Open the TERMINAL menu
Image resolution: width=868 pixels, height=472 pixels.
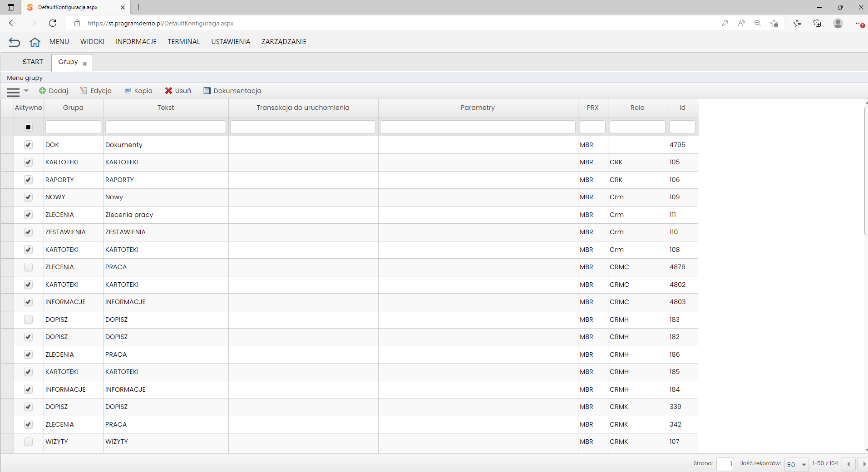[184, 42]
